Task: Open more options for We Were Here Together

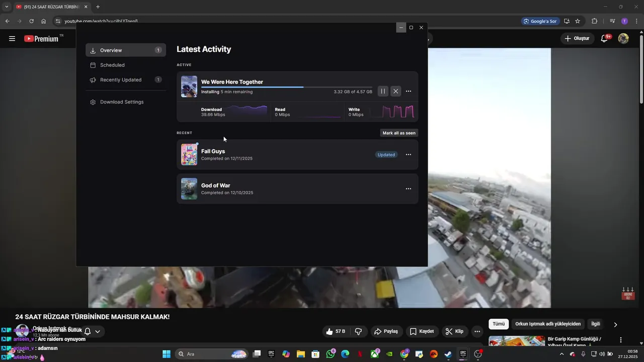Action: [x=409, y=91]
